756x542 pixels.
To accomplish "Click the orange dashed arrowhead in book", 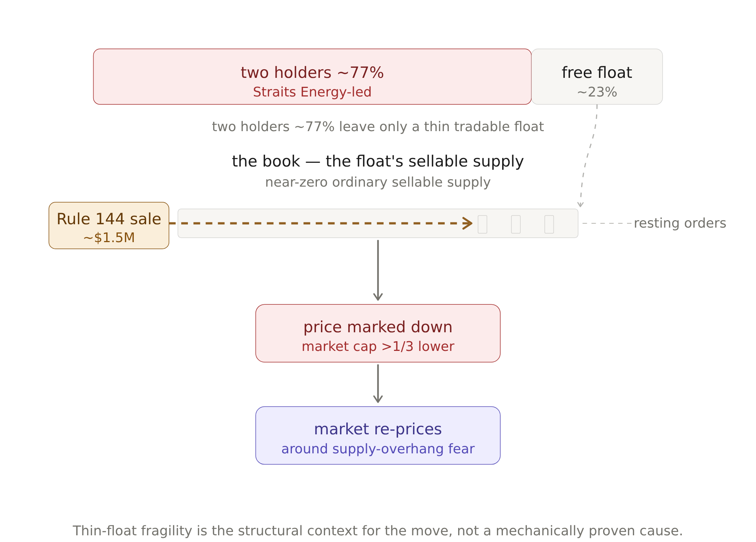I will point(468,223).
